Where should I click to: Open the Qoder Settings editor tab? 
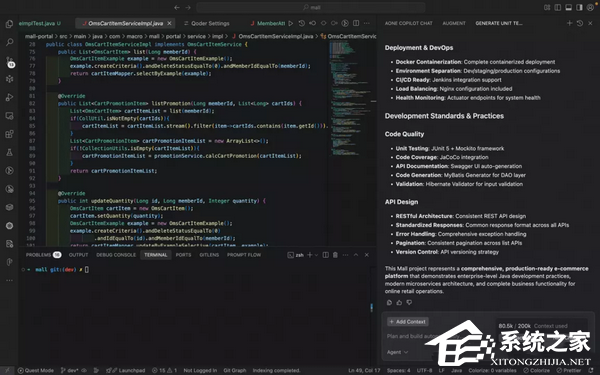[207, 23]
